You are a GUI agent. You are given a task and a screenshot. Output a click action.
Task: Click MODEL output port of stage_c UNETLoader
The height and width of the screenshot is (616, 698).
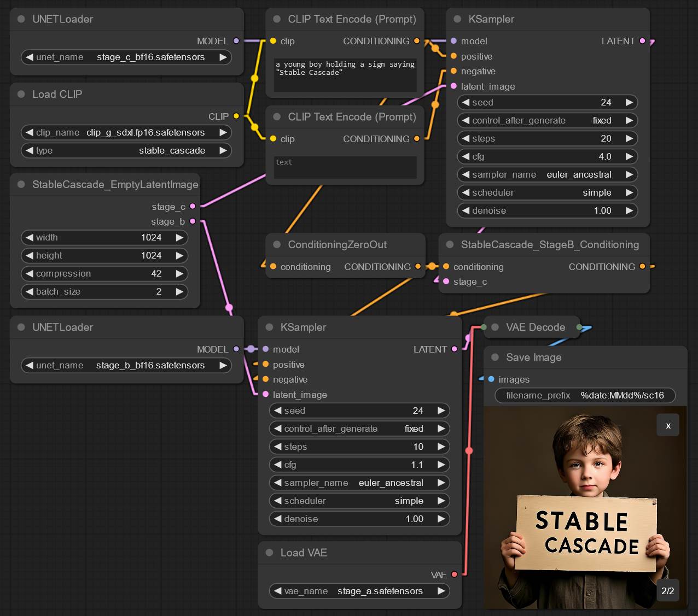236,41
